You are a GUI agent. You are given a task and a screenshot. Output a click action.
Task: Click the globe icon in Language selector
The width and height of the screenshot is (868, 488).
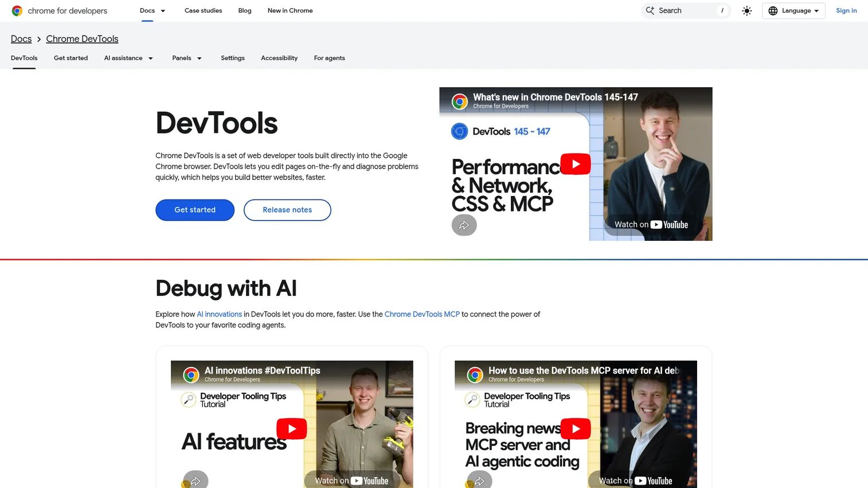(773, 11)
